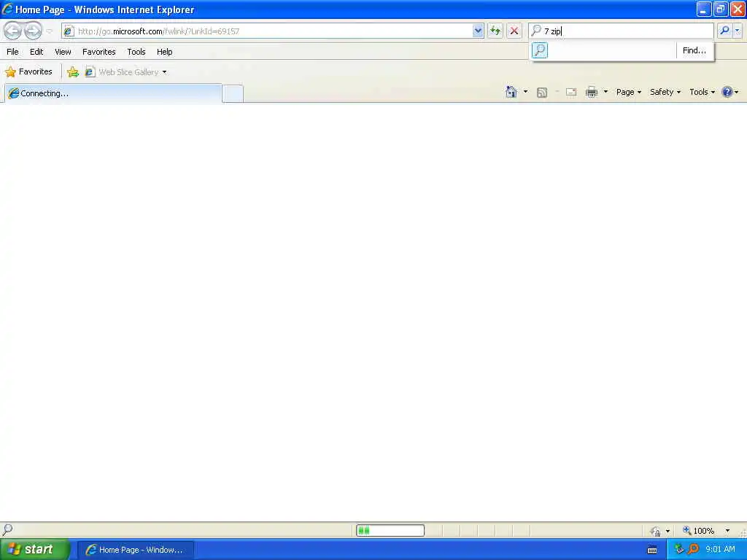Select the highlighted search provider icon
Image resolution: width=747 pixels, height=560 pixels.
[x=540, y=50]
